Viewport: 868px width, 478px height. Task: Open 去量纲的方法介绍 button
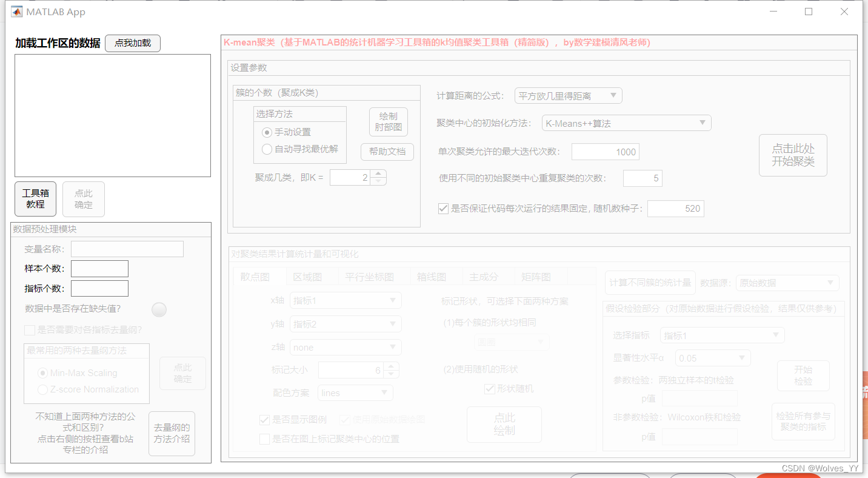click(172, 433)
